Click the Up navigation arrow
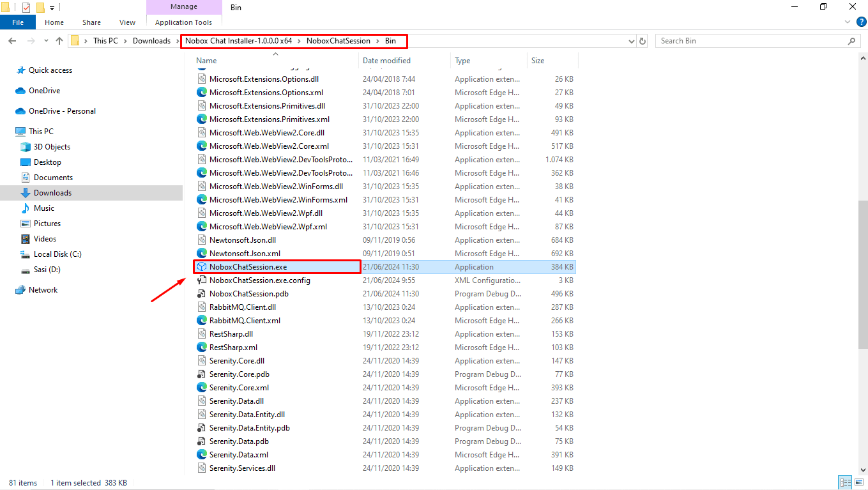This screenshot has height=490, width=868. point(59,40)
